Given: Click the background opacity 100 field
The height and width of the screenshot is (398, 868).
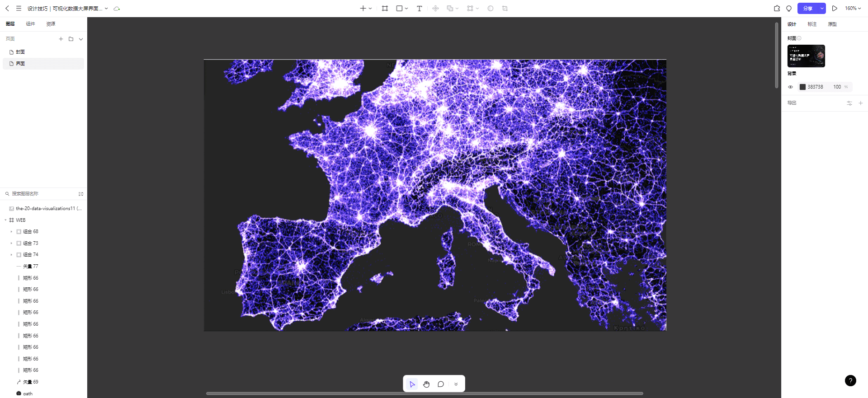Looking at the screenshot, I should 837,87.
